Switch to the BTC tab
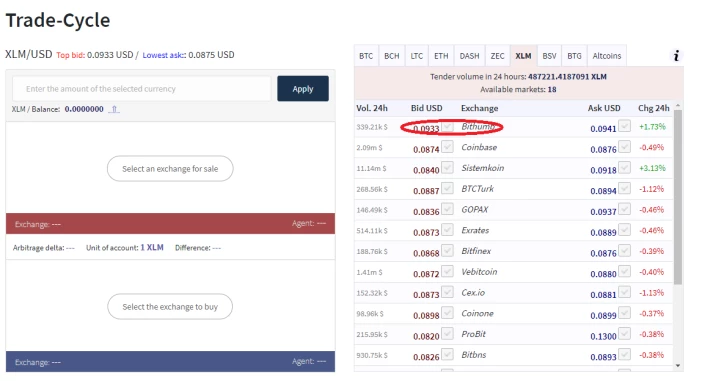The height and width of the screenshot is (381, 710). (x=366, y=56)
